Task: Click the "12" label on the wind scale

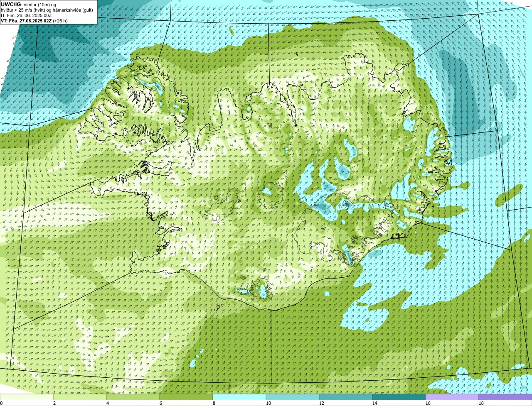Action: click(322, 403)
